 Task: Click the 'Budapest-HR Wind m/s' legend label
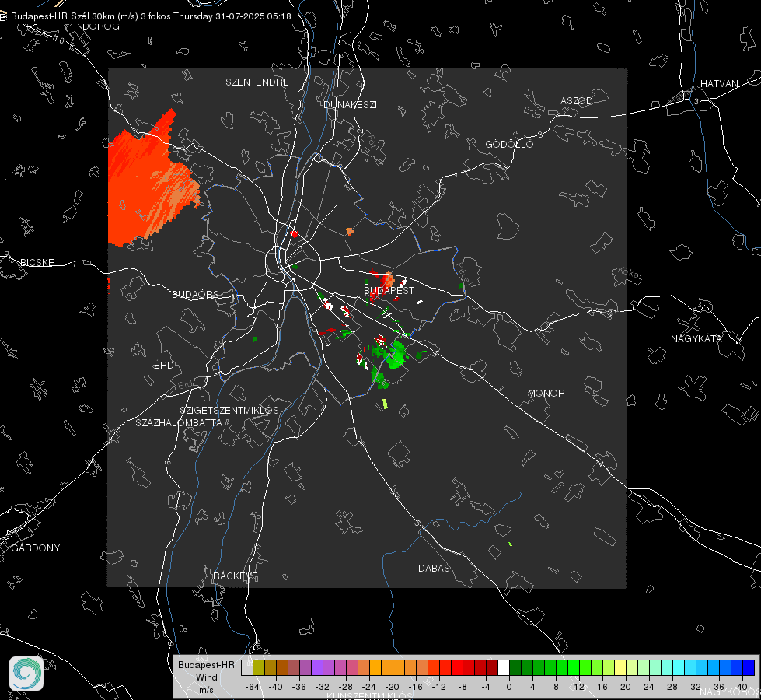point(206,677)
